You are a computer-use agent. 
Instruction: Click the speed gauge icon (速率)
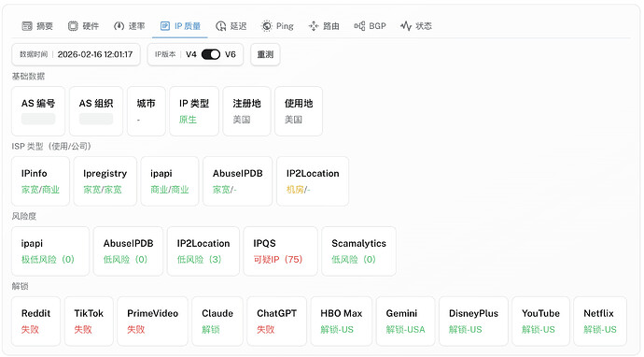point(119,26)
